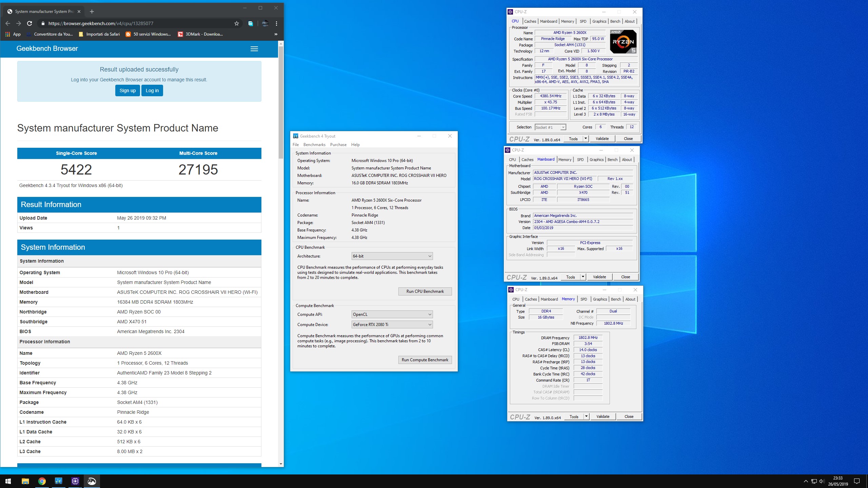Viewport: 868px width, 488px height.
Task: Click the taskbar icon to the right of CPU-Z
Action: point(92,481)
